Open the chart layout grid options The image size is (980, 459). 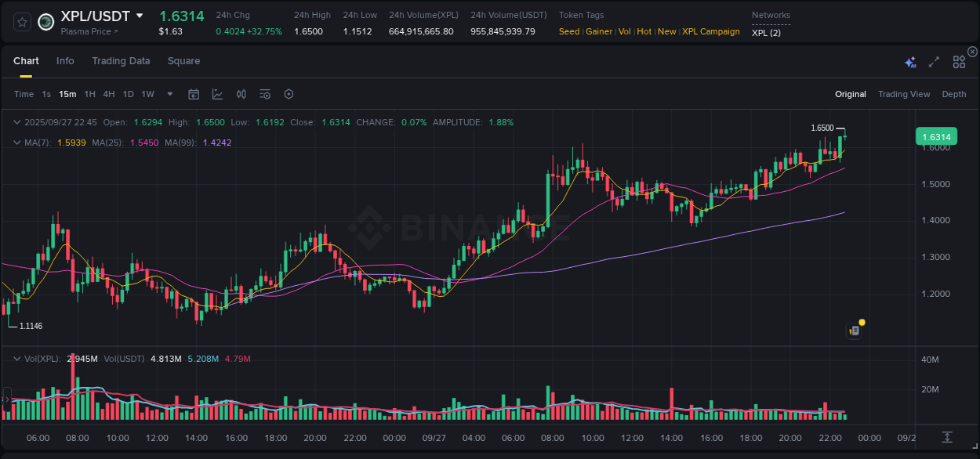[x=959, y=62]
